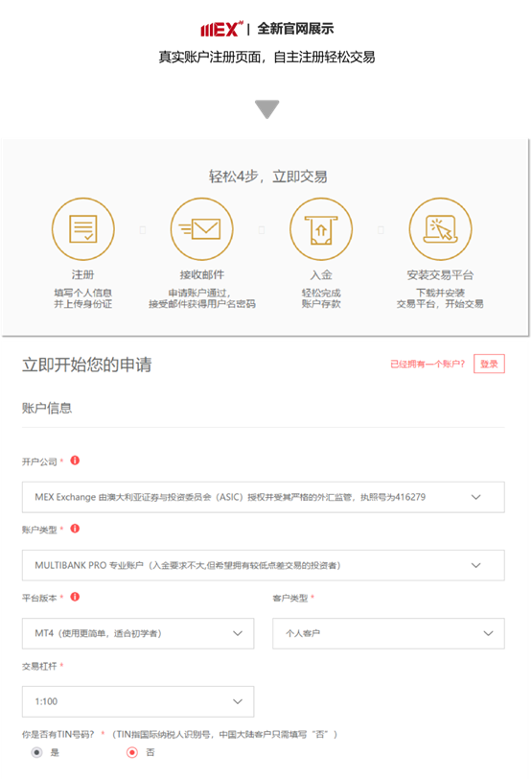The image size is (532, 779).
Task: Click the 账户信息 section title
Action: pyautogui.click(x=47, y=409)
